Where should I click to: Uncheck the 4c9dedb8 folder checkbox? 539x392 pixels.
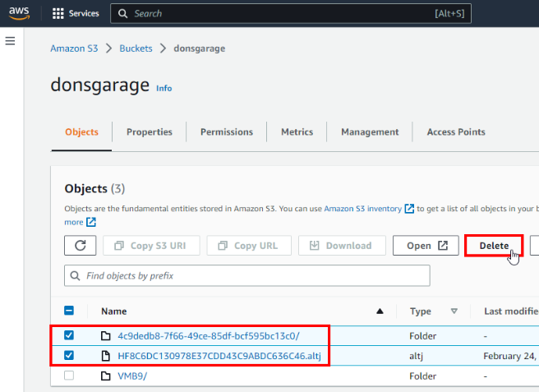[x=69, y=335]
